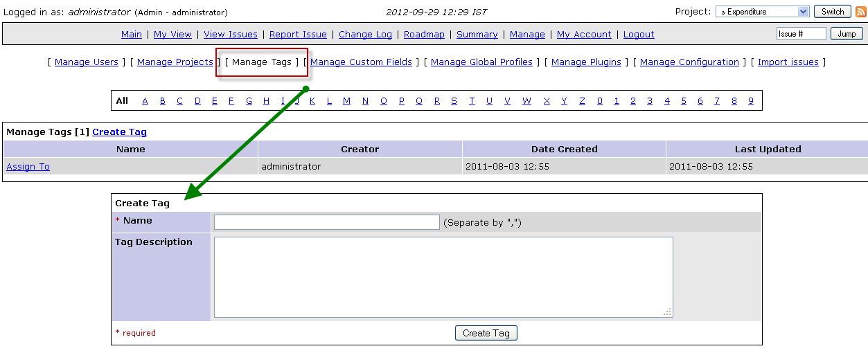Open the Change Log
This screenshot has width=868, height=353.
(365, 35)
